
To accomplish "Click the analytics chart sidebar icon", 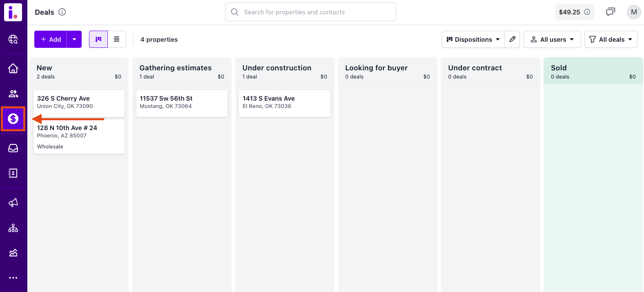I will click(x=13, y=253).
